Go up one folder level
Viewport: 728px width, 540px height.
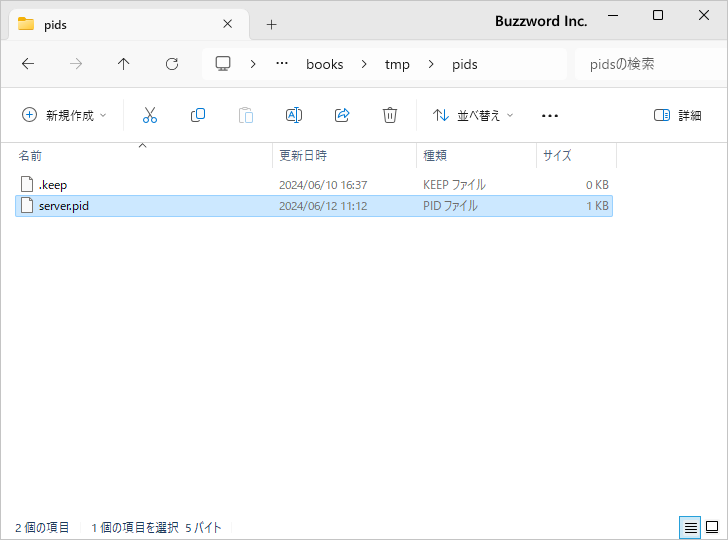click(x=124, y=64)
